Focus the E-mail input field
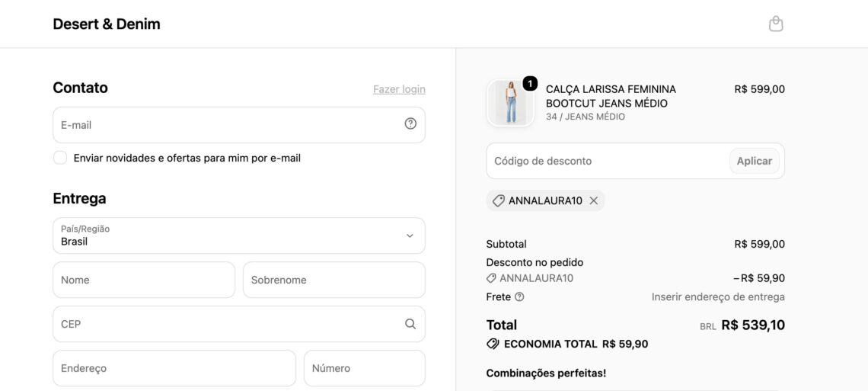868x391 pixels. (239, 124)
